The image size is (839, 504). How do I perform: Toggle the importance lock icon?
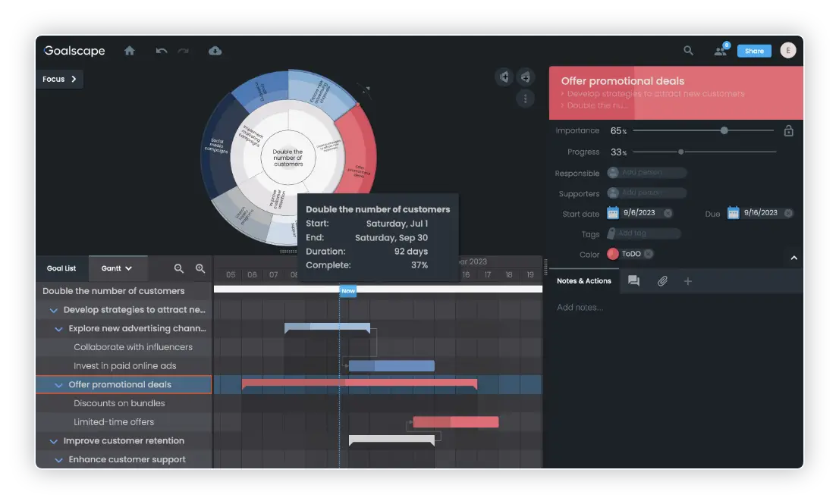(x=788, y=131)
